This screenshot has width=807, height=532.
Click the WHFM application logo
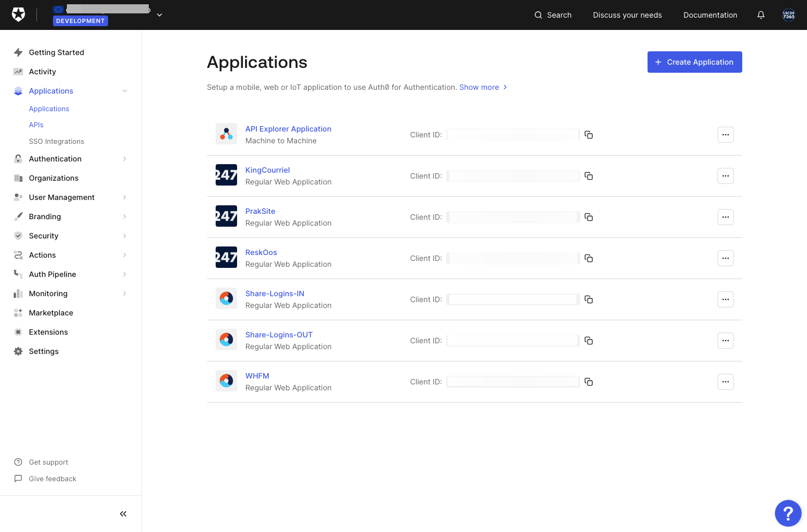click(226, 381)
